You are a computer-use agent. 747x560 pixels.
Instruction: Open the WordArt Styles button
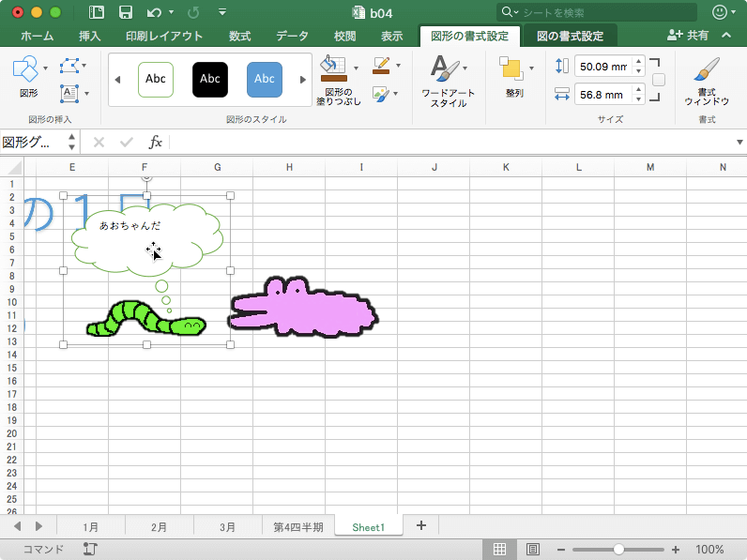tap(448, 81)
